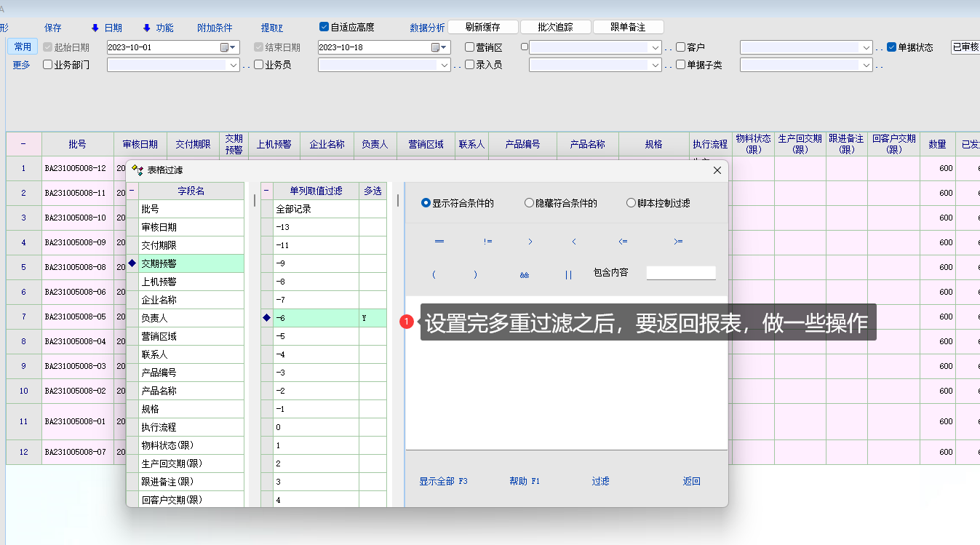Screen dimensions: 980x545
Task: Expand the 客户 combo box
Action: [866, 47]
